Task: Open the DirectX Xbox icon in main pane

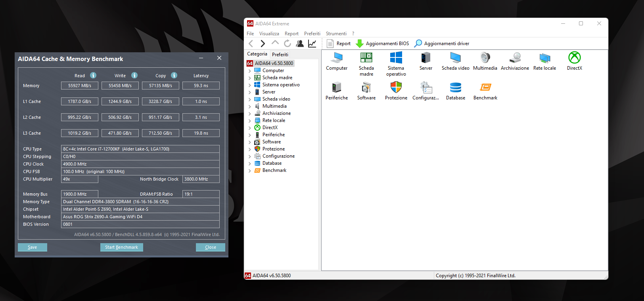Action: (x=575, y=58)
